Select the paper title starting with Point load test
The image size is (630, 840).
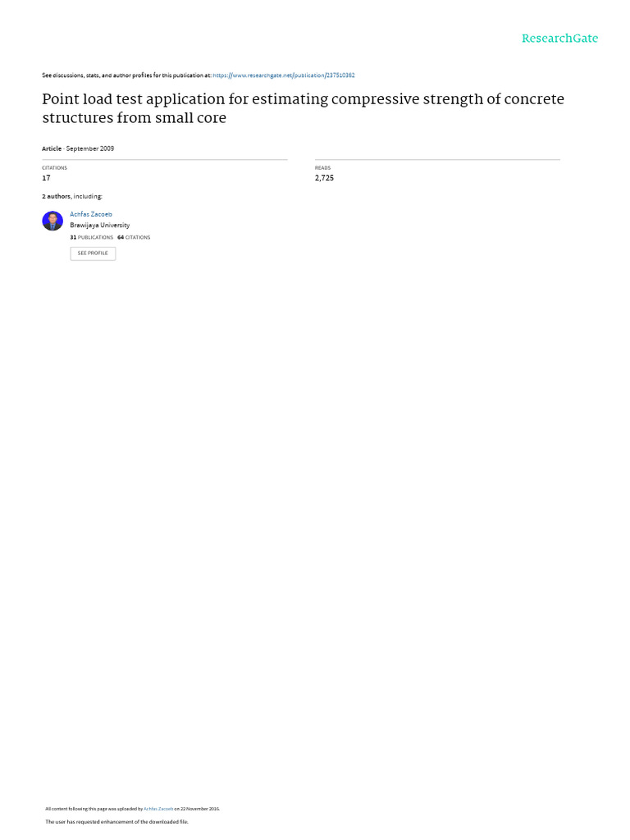click(304, 108)
